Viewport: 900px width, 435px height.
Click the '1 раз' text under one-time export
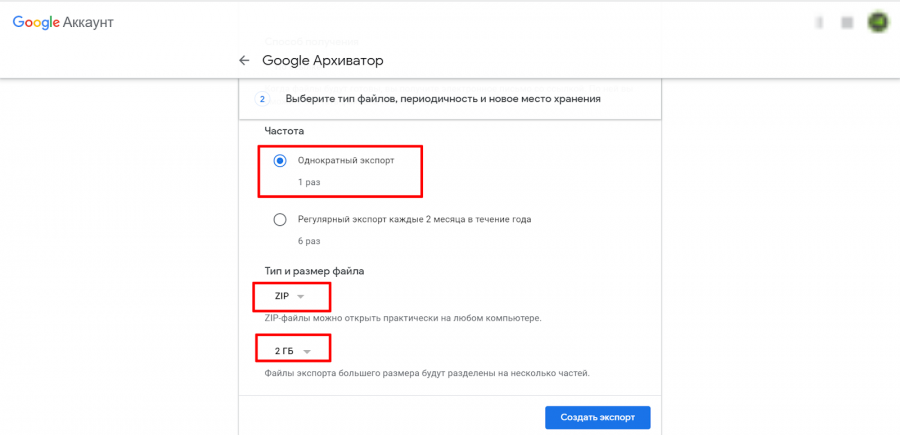(309, 183)
